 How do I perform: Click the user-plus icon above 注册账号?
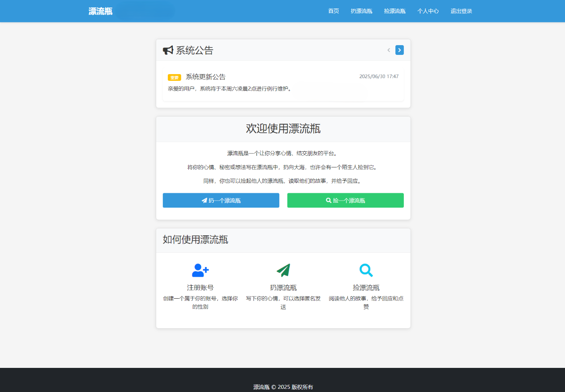(x=200, y=270)
